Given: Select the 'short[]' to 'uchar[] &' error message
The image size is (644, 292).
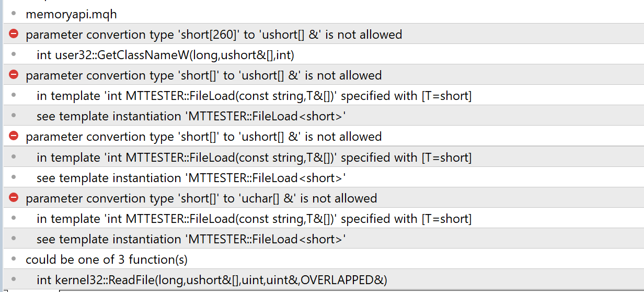Looking at the screenshot, I should pyautogui.click(x=201, y=198).
